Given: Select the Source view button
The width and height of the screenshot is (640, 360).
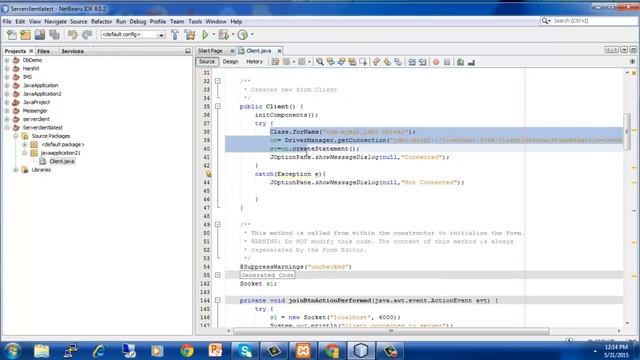Looking at the screenshot, I should pyautogui.click(x=207, y=62).
